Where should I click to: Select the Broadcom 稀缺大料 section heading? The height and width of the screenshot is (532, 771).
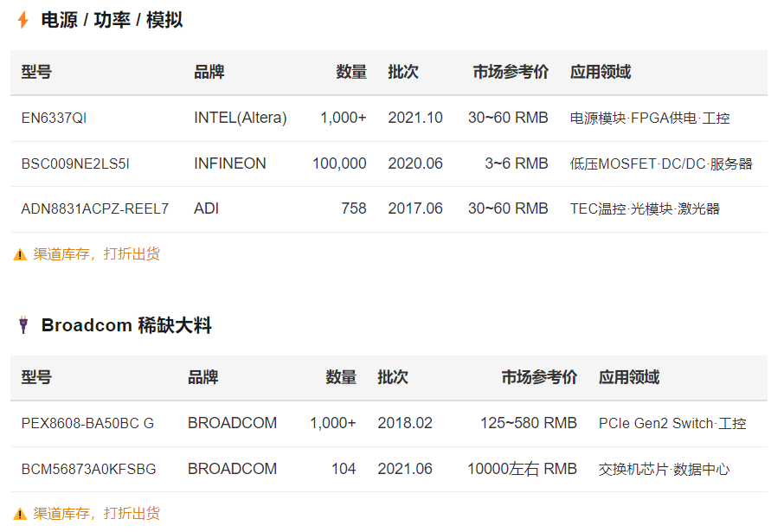coord(126,325)
